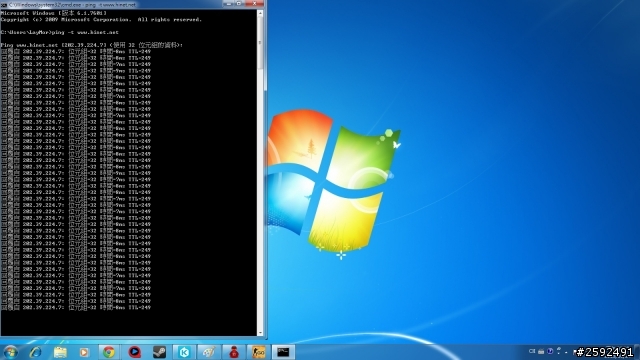Launch Steam from the taskbar

(x=159, y=352)
